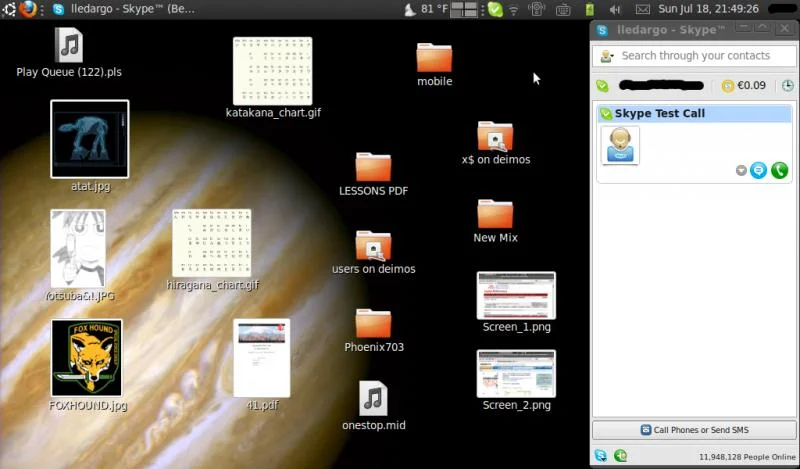Launch Firefox from the top panel

28,9
